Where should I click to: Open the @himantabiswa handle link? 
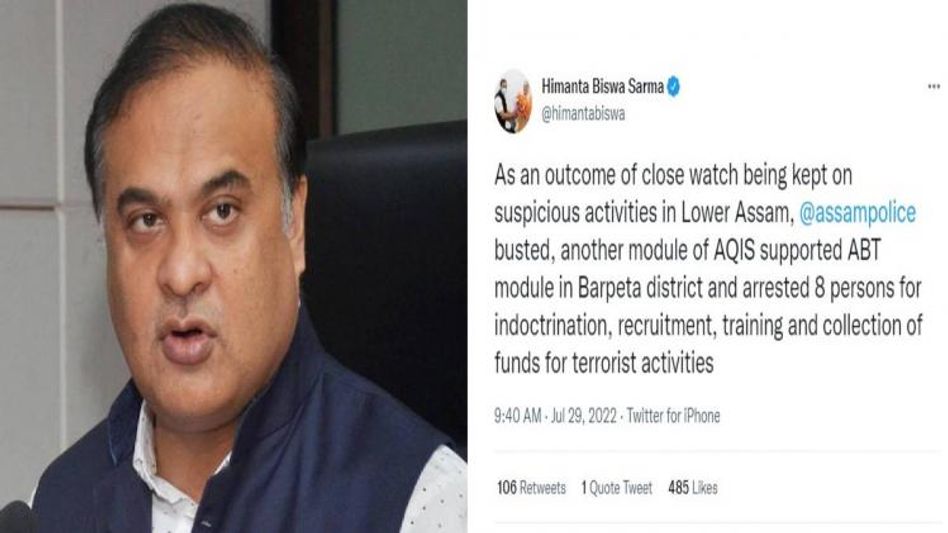coord(583,114)
